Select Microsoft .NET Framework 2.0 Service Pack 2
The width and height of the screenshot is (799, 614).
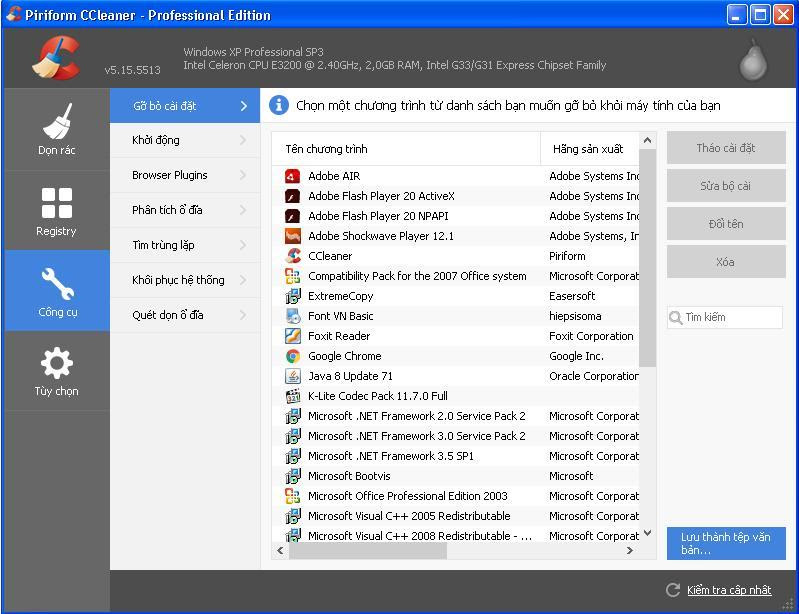456,416
